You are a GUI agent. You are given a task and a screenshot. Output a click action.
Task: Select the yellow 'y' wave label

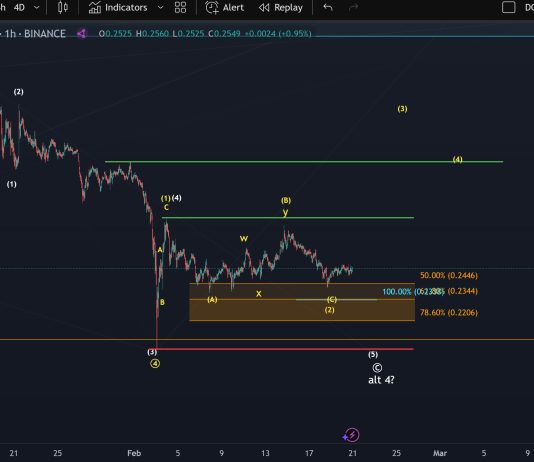click(x=285, y=212)
